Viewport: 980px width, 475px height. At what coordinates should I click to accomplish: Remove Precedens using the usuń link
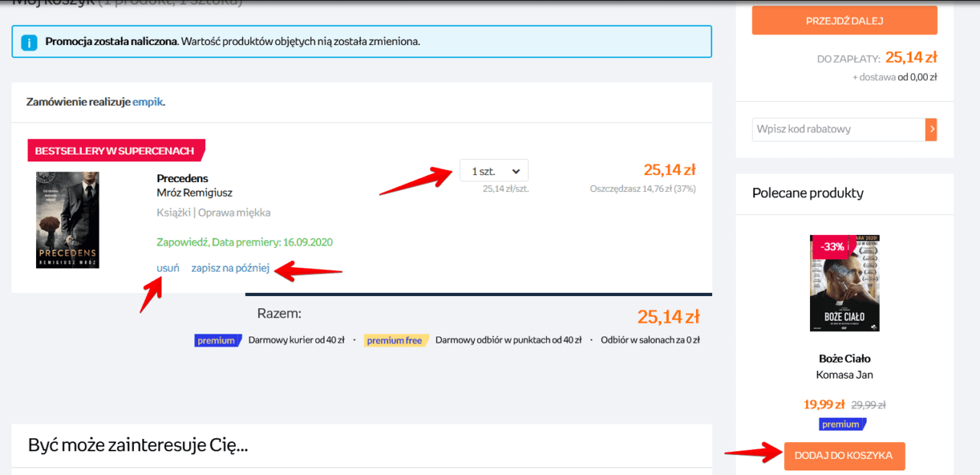168,268
